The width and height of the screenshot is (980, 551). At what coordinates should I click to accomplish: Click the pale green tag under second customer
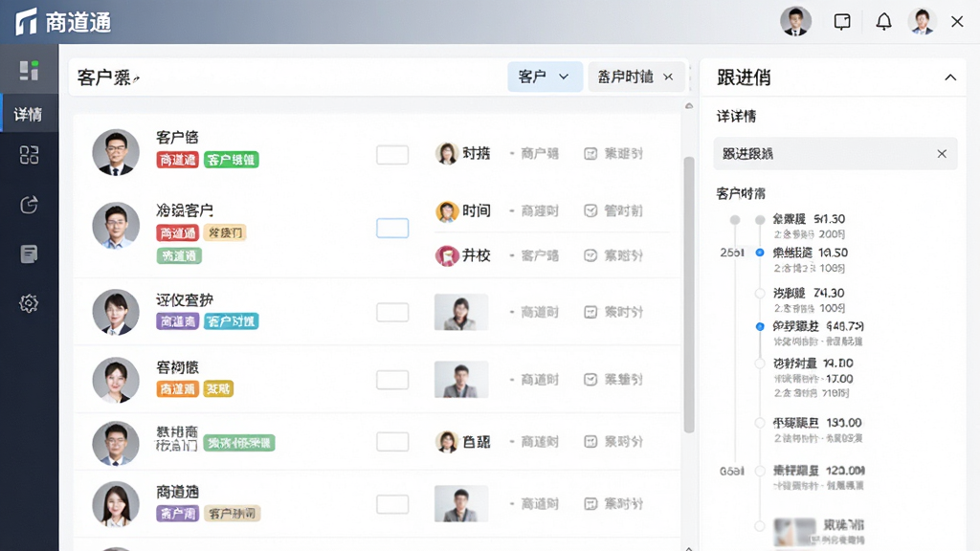click(x=179, y=256)
